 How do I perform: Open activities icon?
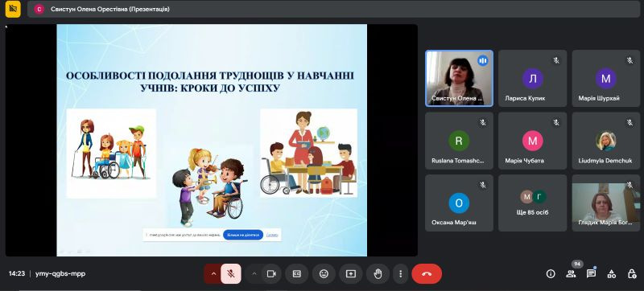[612, 274]
